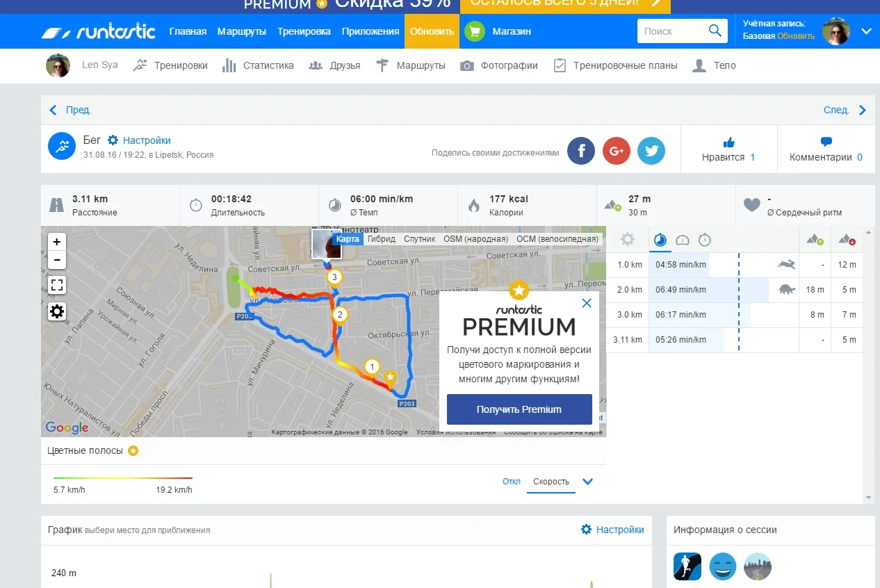Click the yellow Обновить button
Image resolution: width=880 pixels, height=588 pixels.
[x=432, y=31]
